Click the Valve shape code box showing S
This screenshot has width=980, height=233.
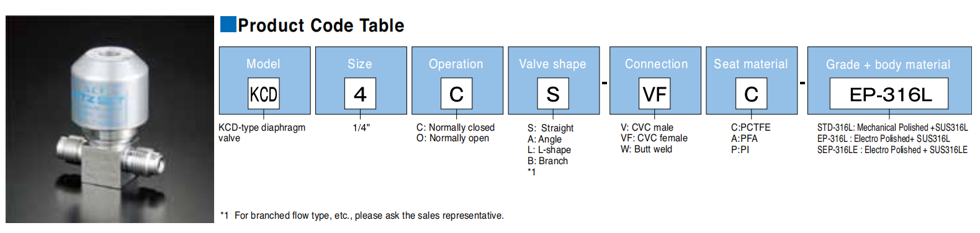click(553, 94)
